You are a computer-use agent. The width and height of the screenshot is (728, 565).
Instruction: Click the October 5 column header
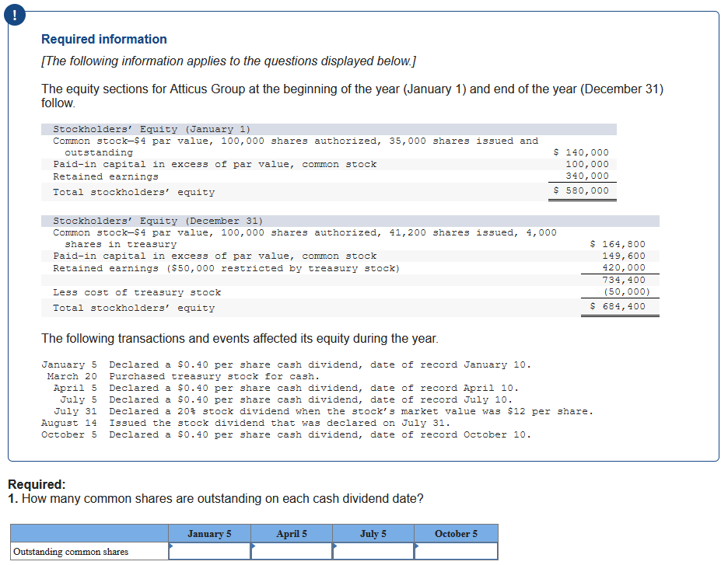point(456,533)
